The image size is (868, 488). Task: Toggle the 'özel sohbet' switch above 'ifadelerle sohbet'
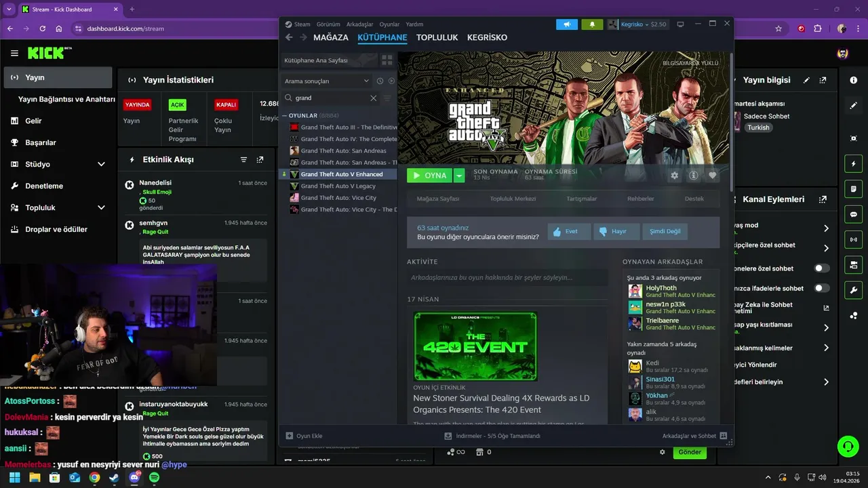821,268
